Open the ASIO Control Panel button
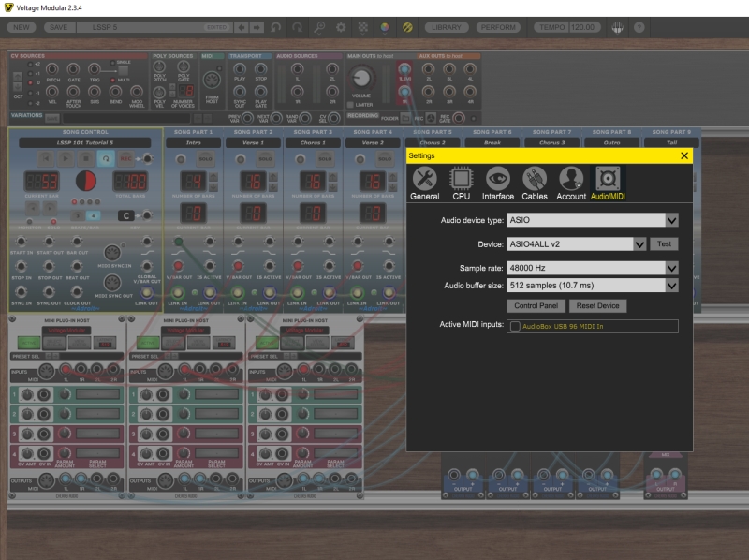Screen dimensions: 749x560 [x=536, y=306]
